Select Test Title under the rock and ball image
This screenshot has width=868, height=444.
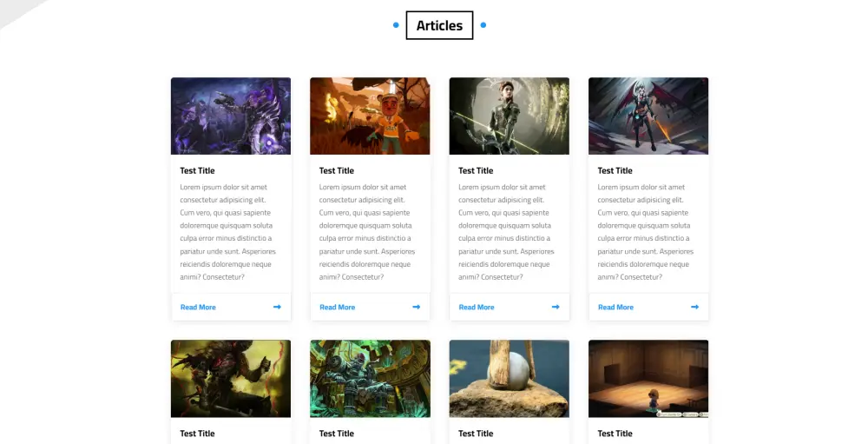pyautogui.click(x=476, y=434)
